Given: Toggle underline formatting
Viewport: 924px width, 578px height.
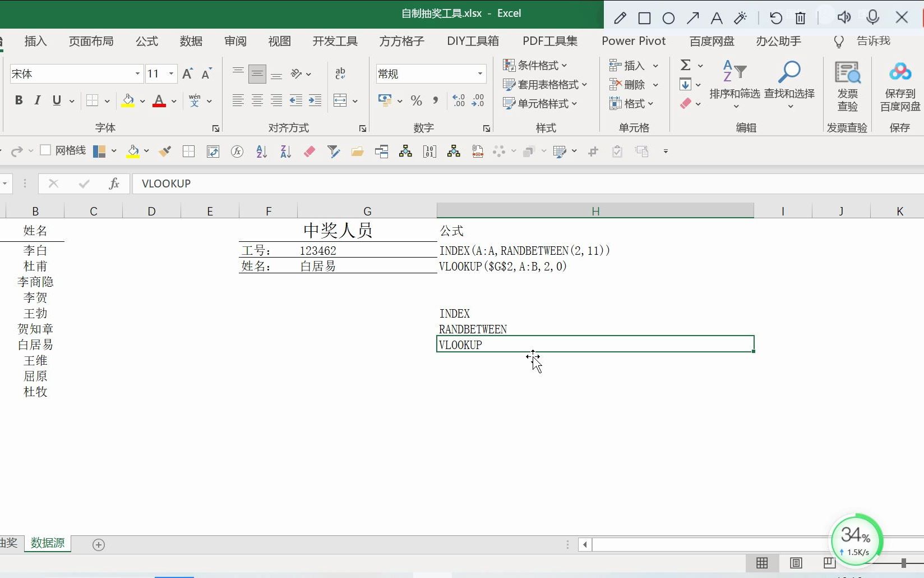Looking at the screenshot, I should point(57,100).
